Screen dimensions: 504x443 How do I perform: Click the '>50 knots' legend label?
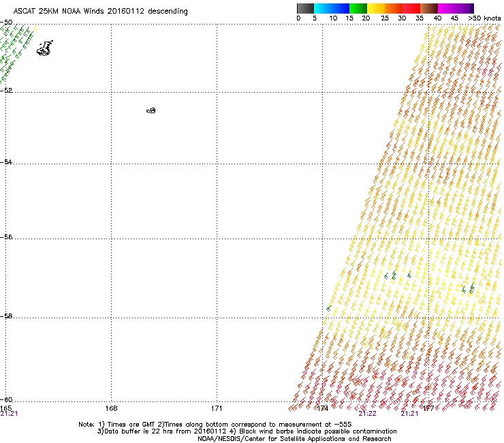484,18
